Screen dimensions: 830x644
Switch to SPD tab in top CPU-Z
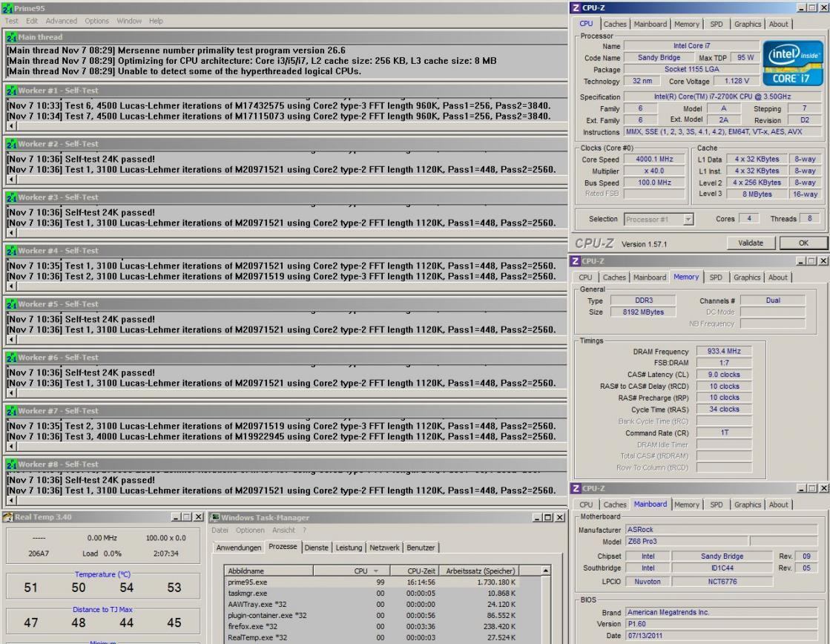tap(717, 24)
